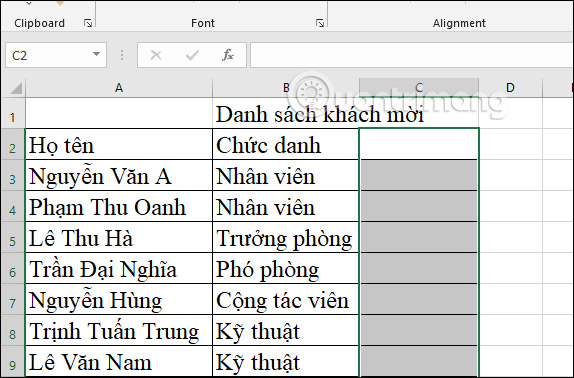Click inside the formula bar input
Screen dimensions: 574x378
click(412, 55)
